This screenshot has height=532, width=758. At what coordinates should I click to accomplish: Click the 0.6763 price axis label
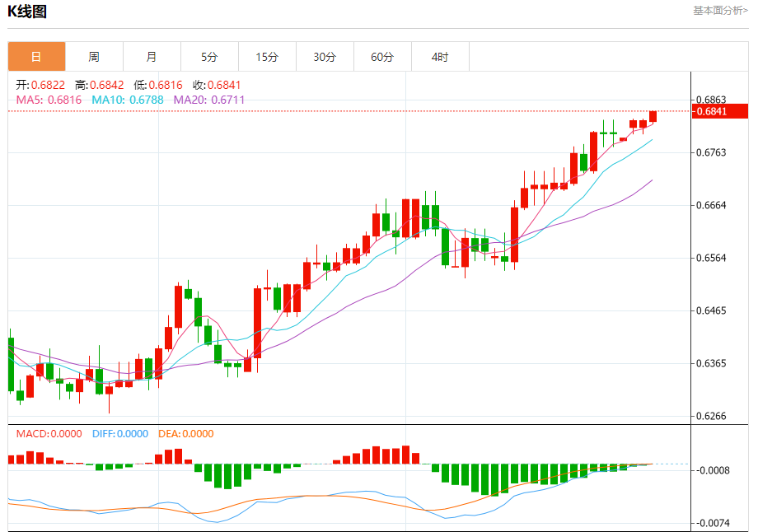pos(711,152)
